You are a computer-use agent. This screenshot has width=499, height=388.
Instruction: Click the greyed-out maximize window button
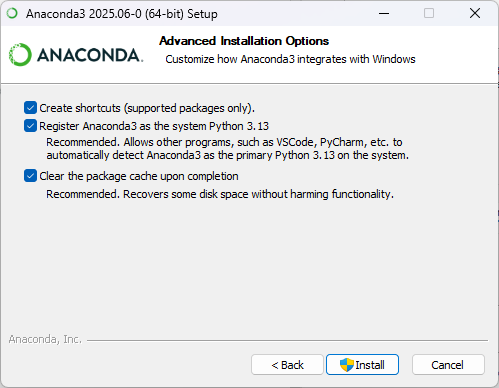[429, 14]
